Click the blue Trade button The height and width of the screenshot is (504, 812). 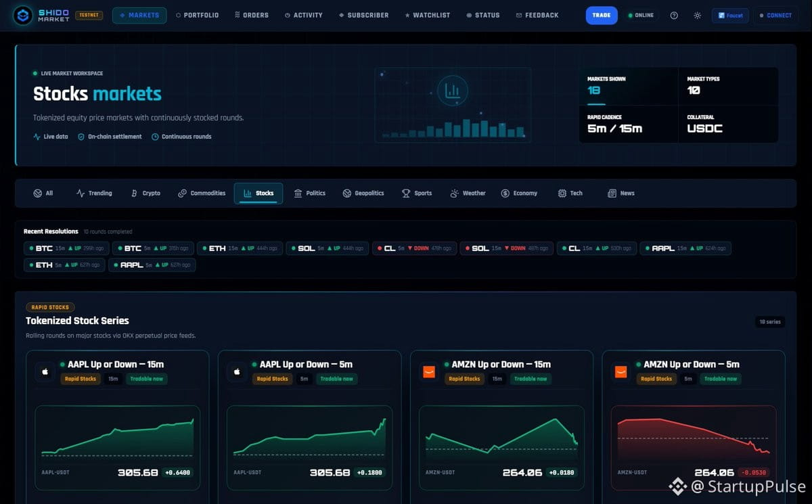[x=602, y=15]
